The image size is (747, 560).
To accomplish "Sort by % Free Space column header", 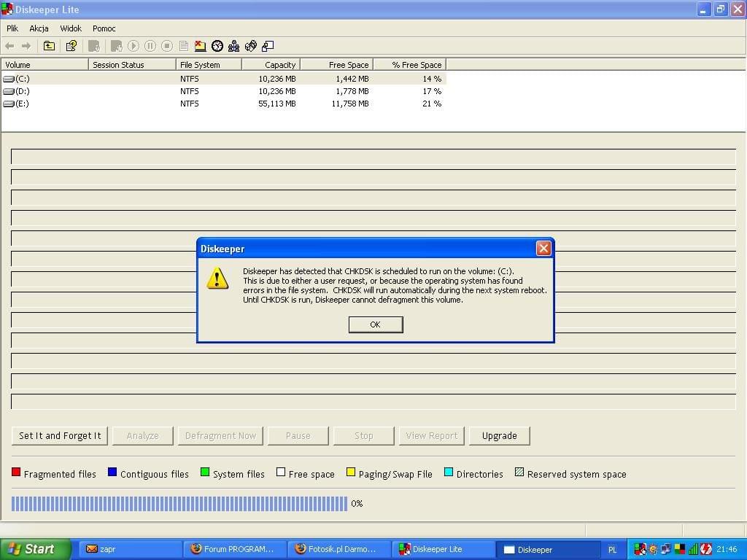I will click(x=410, y=65).
